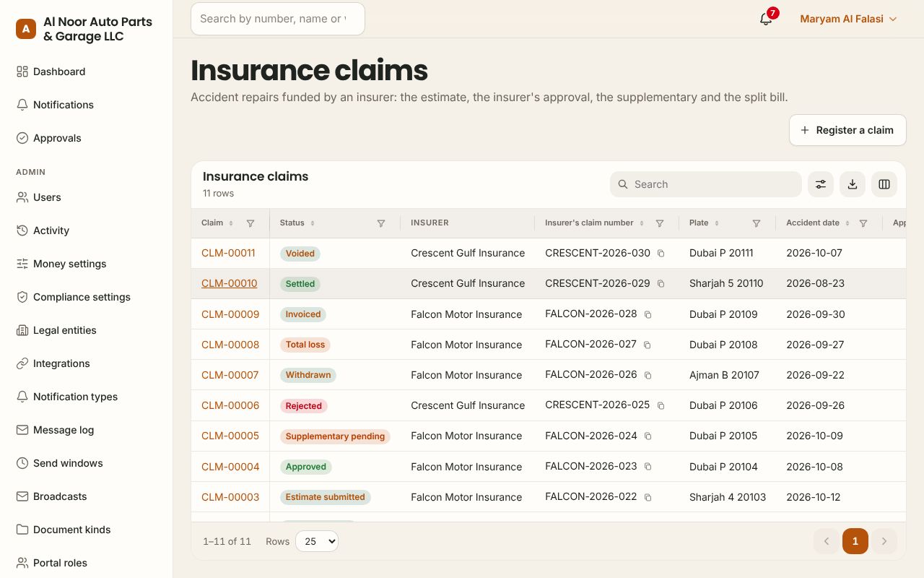The image size is (924, 578).
Task: Copy claim number FALCON-2026-028
Action: (x=648, y=315)
